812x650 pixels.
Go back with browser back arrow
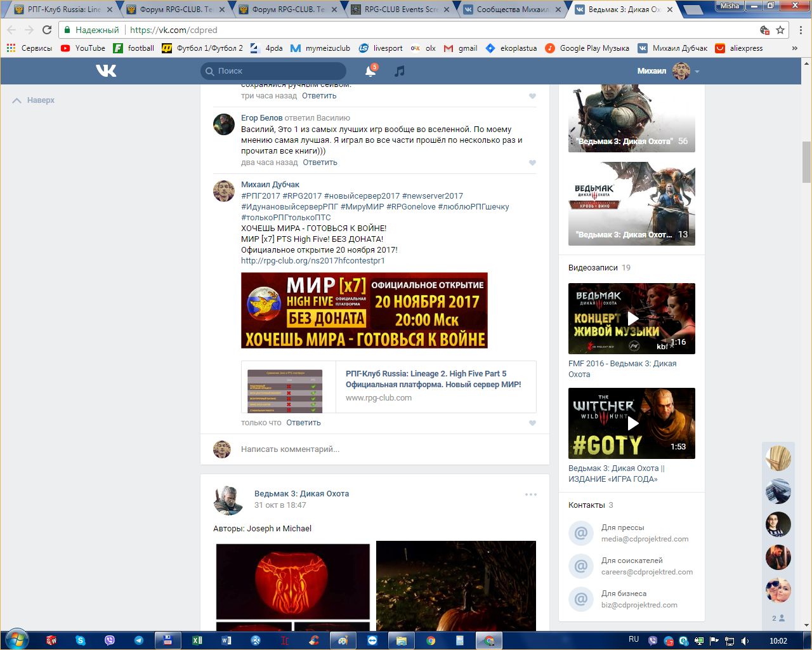11,30
